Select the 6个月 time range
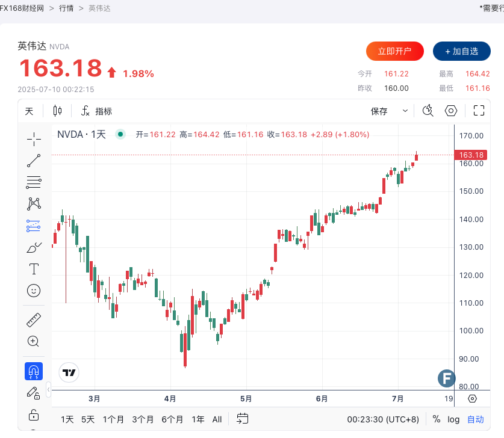 click(172, 419)
